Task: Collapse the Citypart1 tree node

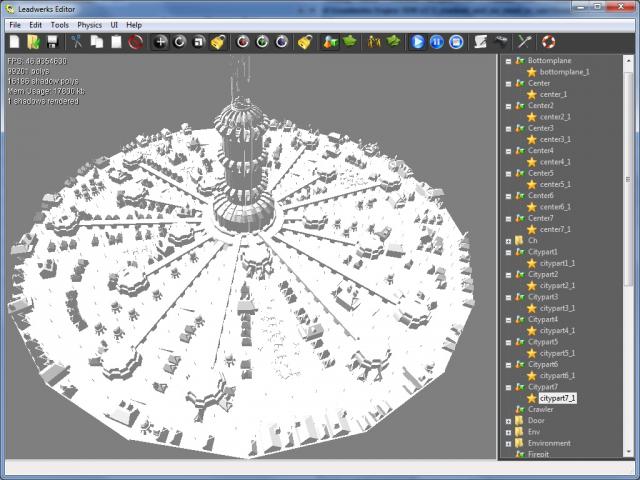Action: [508, 252]
